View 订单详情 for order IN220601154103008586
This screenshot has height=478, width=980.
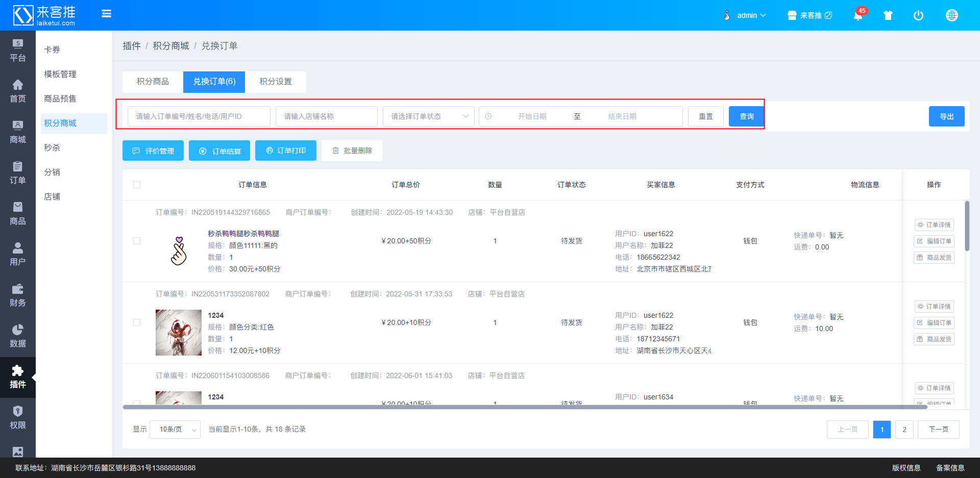[x=934, y=388]
